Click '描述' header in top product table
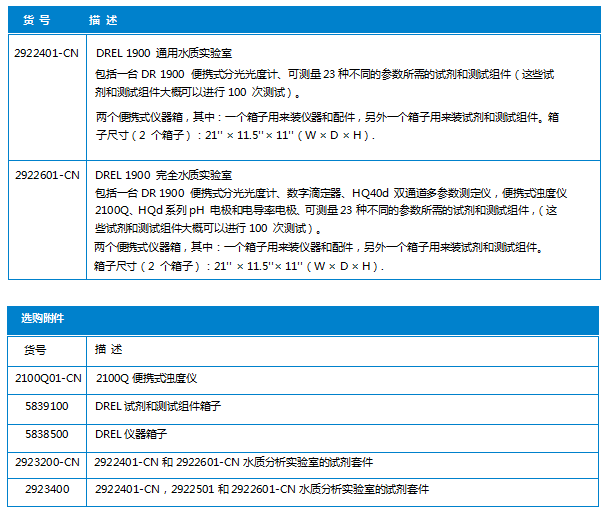The width and height of the screenshot is (611, 514). click(102, 19)
